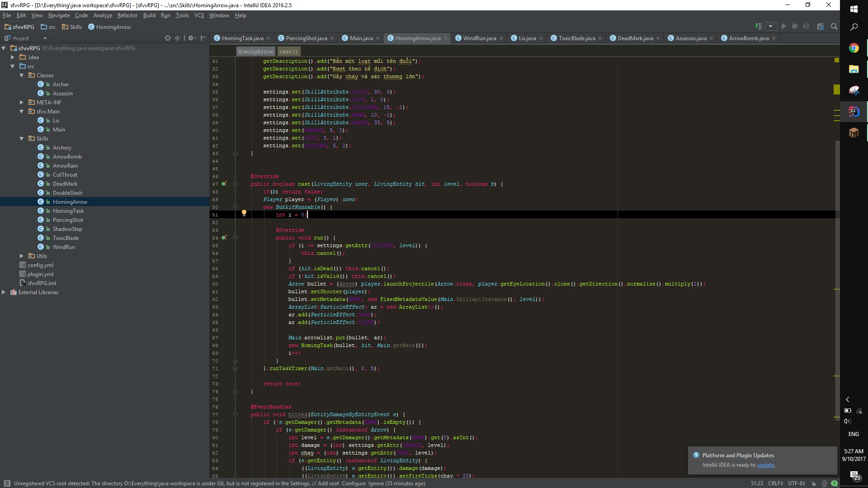Click the Debug bug icon

click(795, 27)
